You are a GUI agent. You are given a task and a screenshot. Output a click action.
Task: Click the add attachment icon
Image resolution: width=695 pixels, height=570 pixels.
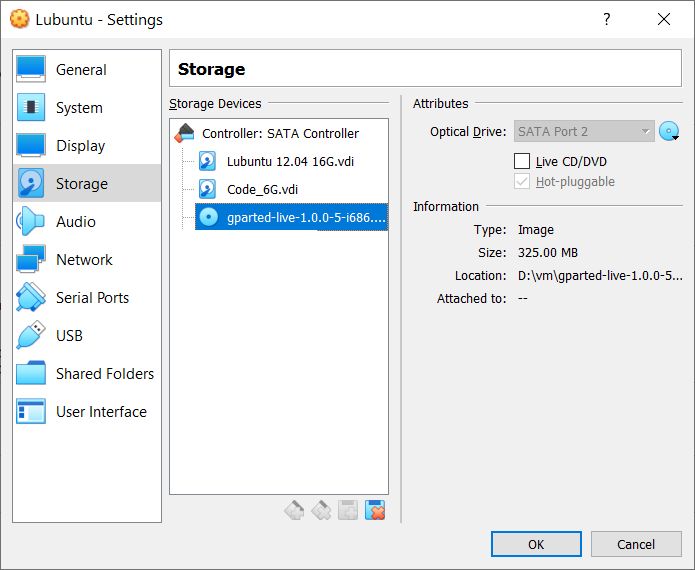[348, 510]
